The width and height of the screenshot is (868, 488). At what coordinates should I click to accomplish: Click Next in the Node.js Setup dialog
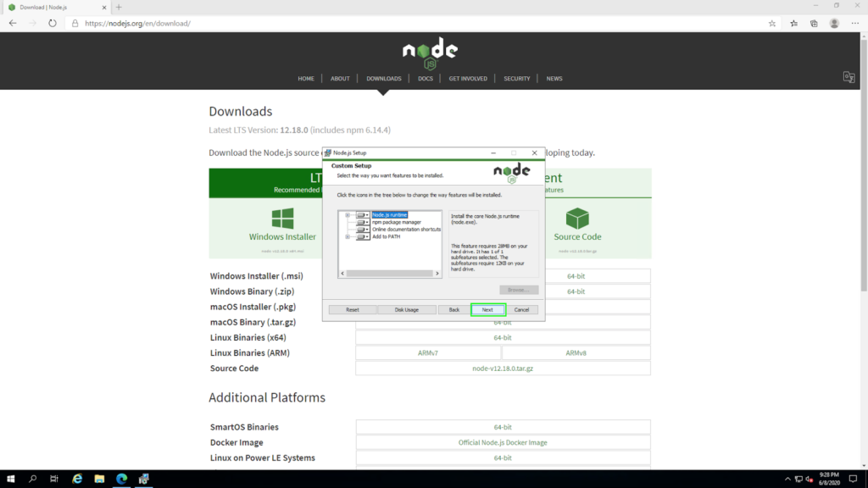click(487, 309)
